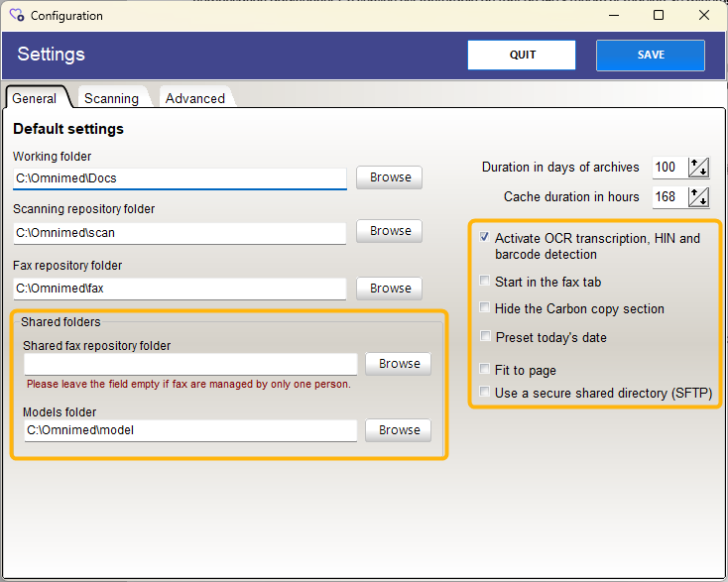Click the cache duration spinner arrows
The image size is (728, 582).
click(x=698, y=197)
